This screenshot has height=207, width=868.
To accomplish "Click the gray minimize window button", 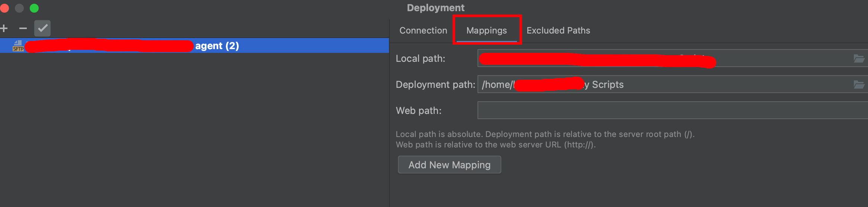I will [x=19, y=8].
